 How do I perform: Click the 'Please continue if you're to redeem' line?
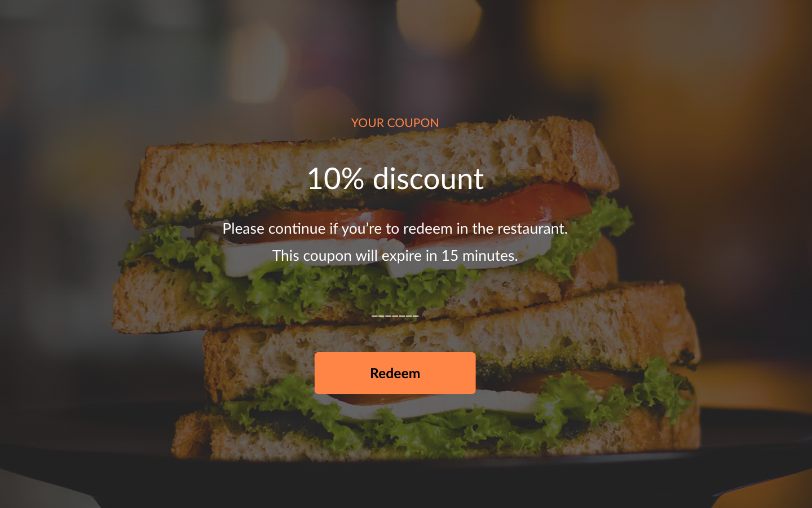[395, 229]
